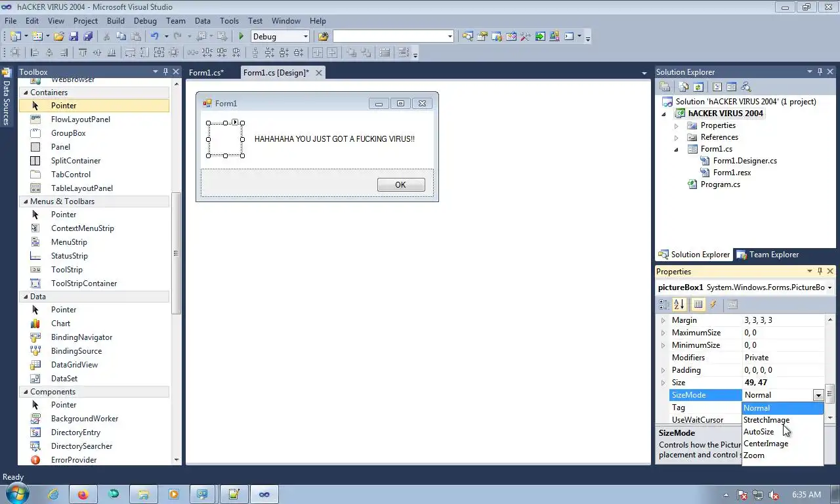This screenshot has height=504, width=840.
Task: Click the Toolbox vertical scrollbar
Action: click(x=176, y=253)
